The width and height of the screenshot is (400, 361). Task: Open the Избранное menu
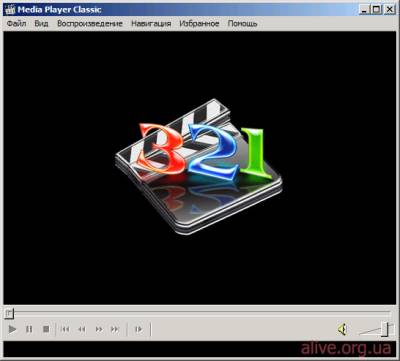click(x=199, y=24)
